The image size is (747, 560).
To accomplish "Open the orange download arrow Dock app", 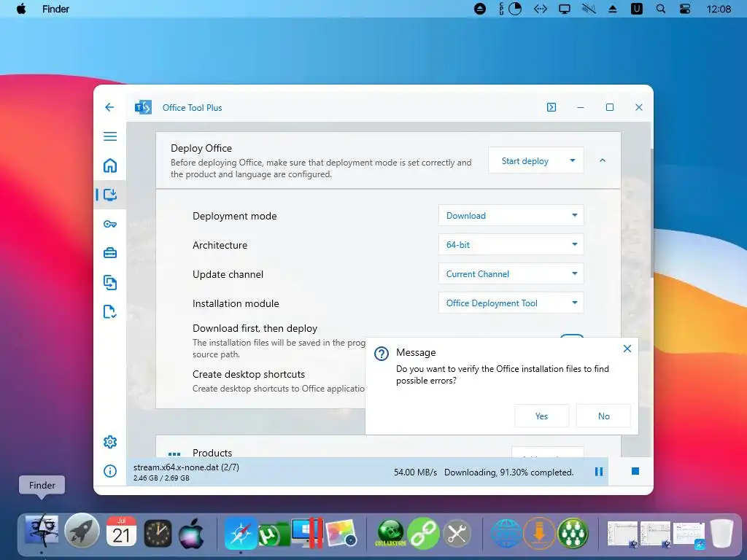I will point(539,533).
